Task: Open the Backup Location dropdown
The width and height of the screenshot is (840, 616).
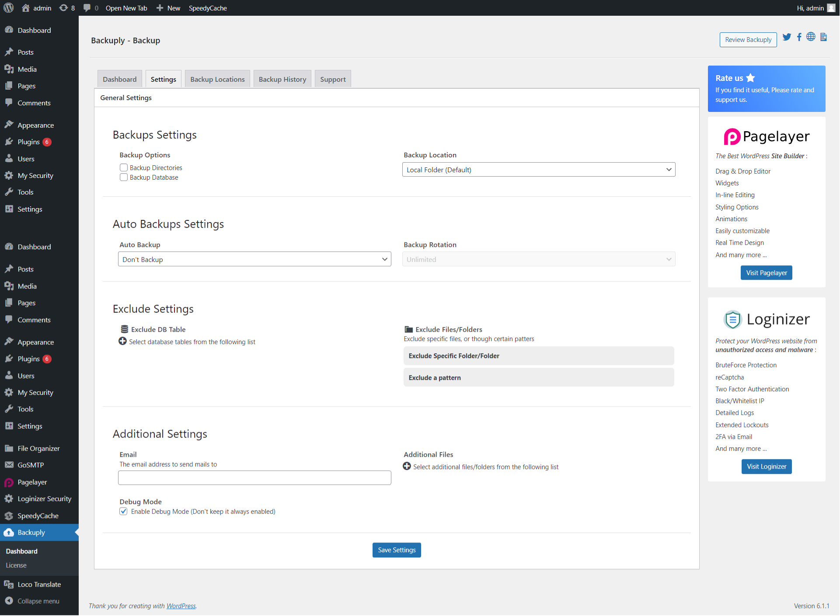Action: tap(538, 169)
